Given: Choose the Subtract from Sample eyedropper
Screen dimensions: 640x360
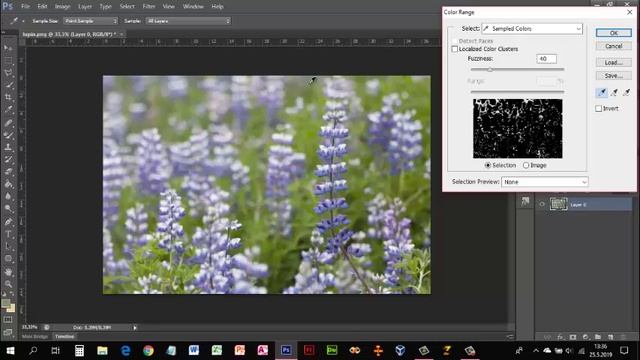Looking at the screenshot, I should pos(626,93).
